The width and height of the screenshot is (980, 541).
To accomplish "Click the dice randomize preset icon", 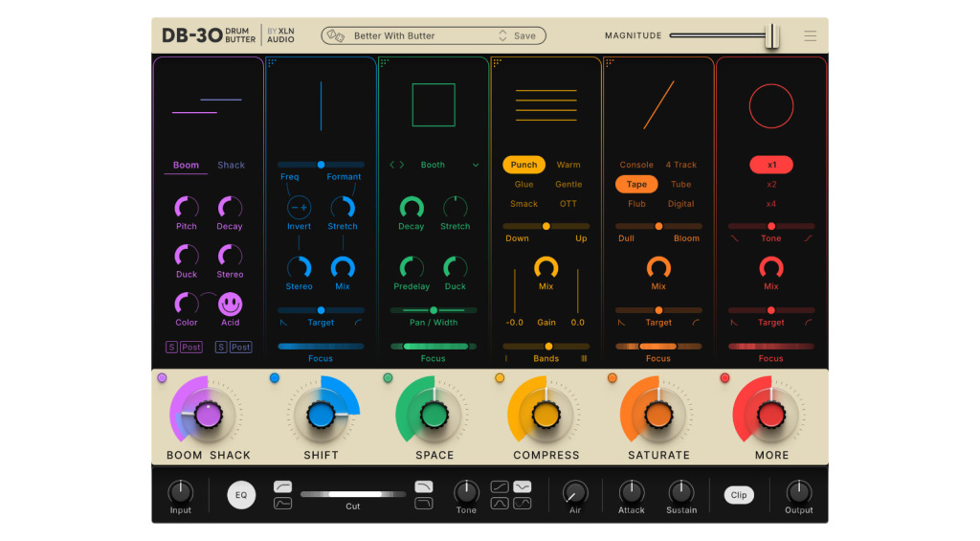I will click(x=336, y=35).
